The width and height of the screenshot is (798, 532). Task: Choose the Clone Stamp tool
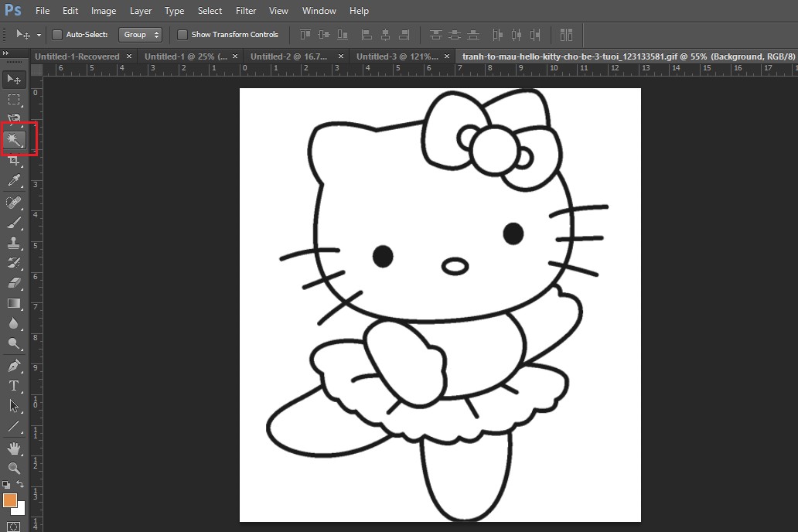click(x=14, y=243)
